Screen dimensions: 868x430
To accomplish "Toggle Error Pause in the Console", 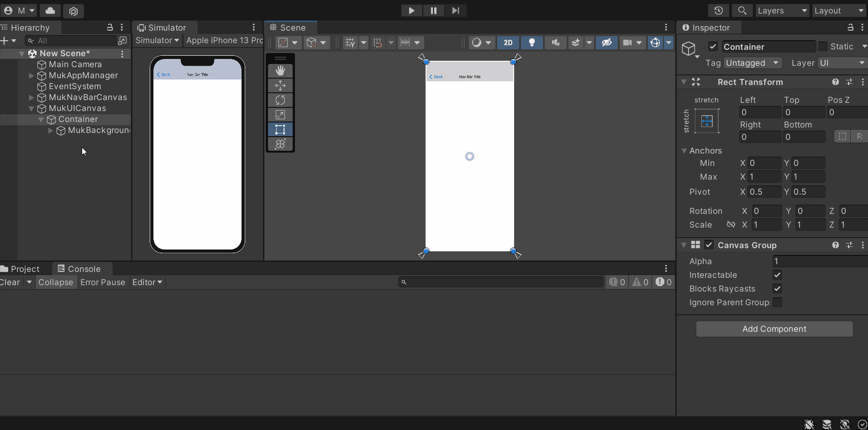I will (103, 282).
